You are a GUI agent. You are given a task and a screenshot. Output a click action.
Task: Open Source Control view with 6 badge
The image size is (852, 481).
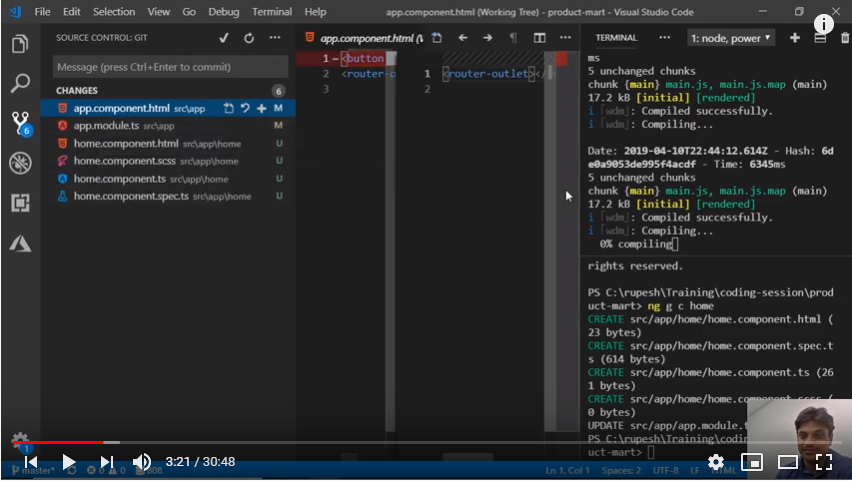(x=21, y=123)
